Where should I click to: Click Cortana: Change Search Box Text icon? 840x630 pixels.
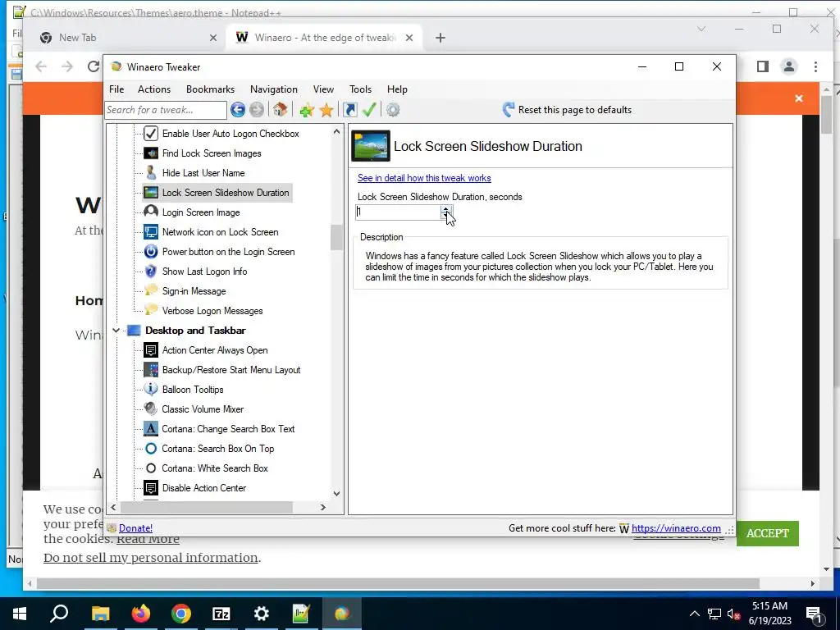coord(151,428)
